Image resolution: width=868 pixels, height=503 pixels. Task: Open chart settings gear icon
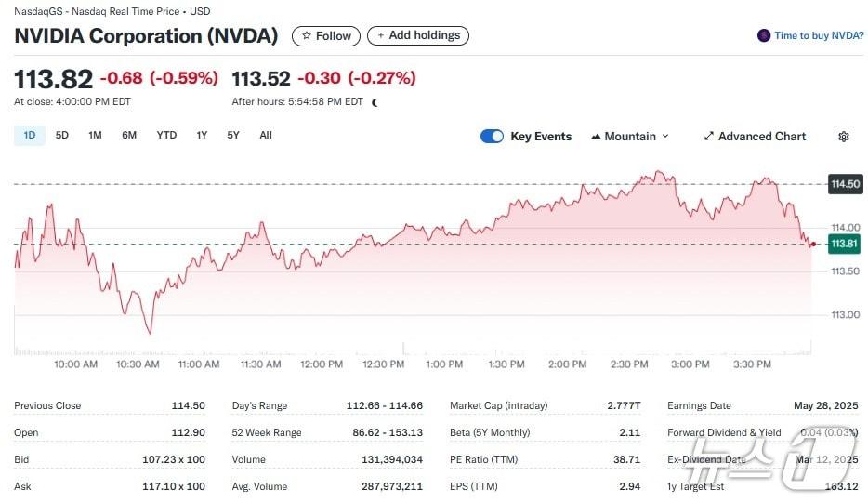(x=843, y=137)
